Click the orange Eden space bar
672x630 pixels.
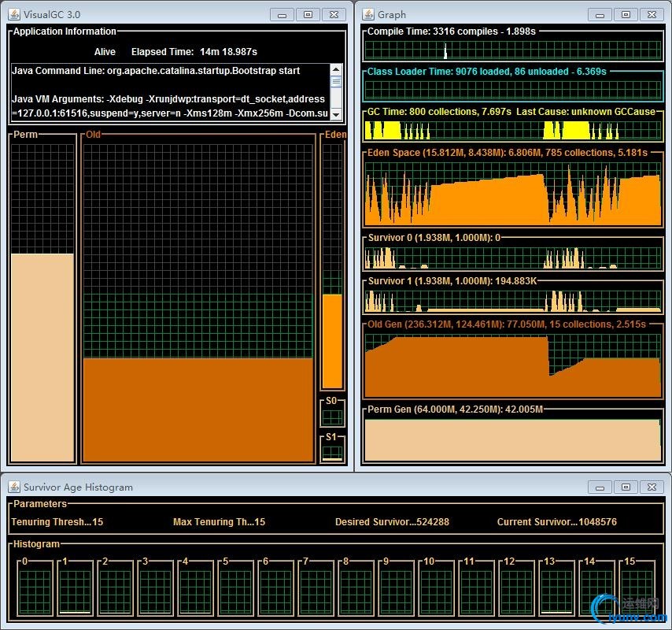[x=332, y=341]
